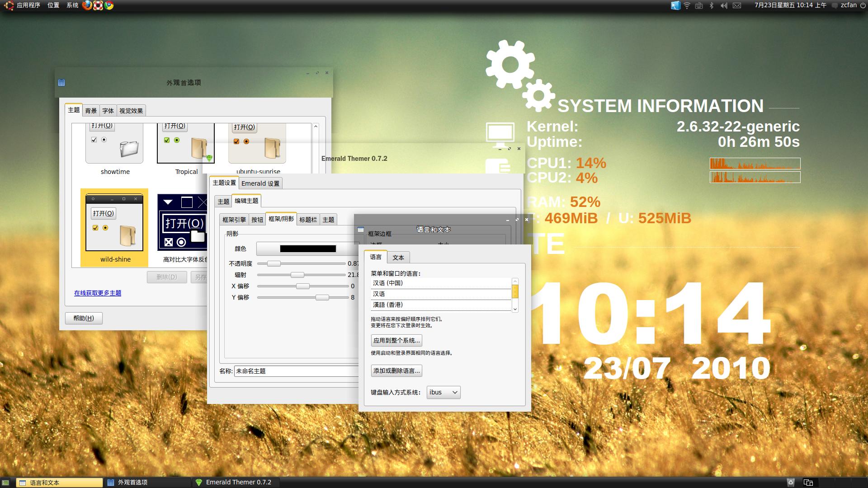Click the Language window title bar icon
The width and height of the screenshot is (868, 488).
(x=361, y=230)
